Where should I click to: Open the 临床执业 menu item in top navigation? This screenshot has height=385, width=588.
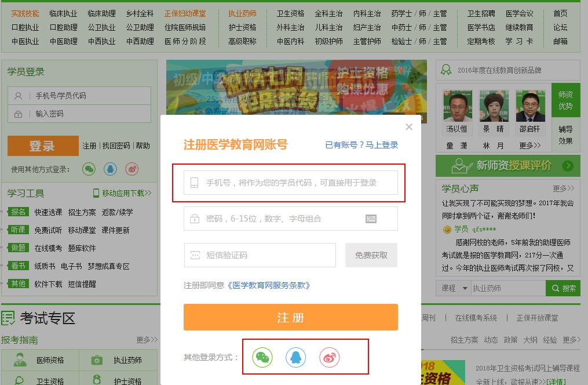63,13
